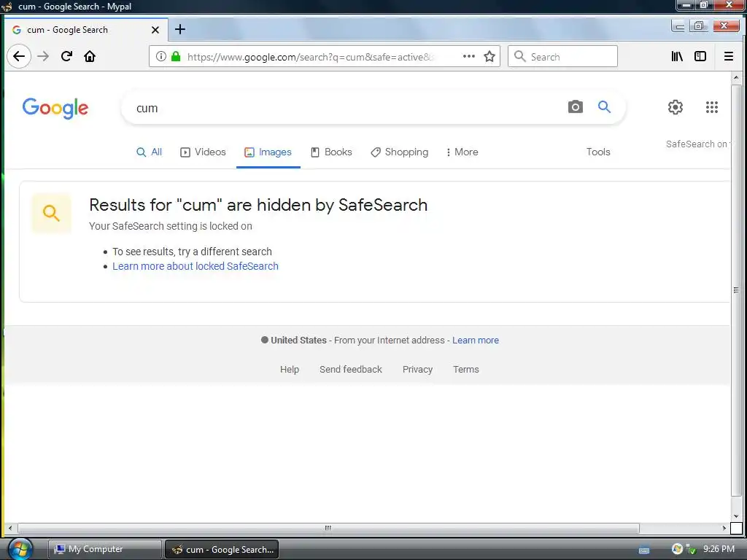Open Google settings gear
The image size is (747, 560).
tap(675, 107)
